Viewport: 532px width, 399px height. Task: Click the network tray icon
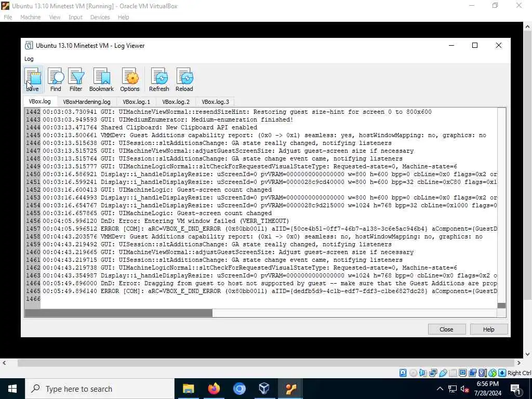453,389
